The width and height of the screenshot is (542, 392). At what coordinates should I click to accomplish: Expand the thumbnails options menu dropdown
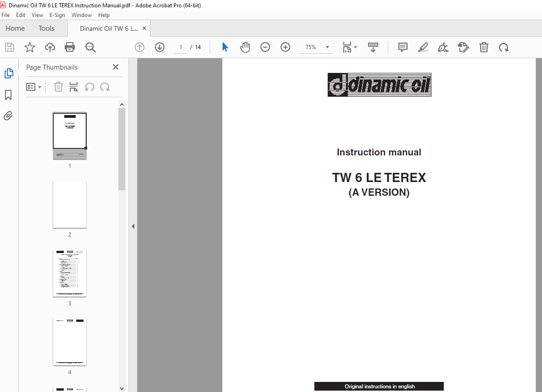pyautogui.click(x=34, y=87)
